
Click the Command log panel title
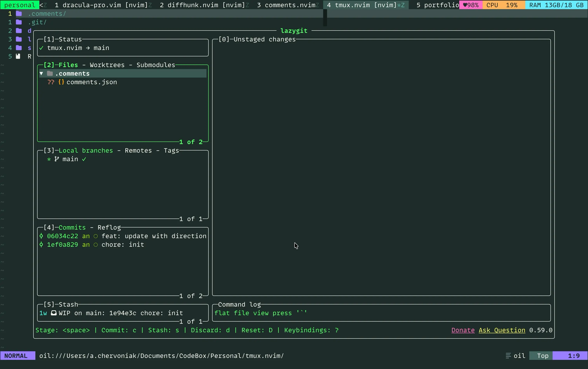(x=239, y=304)
